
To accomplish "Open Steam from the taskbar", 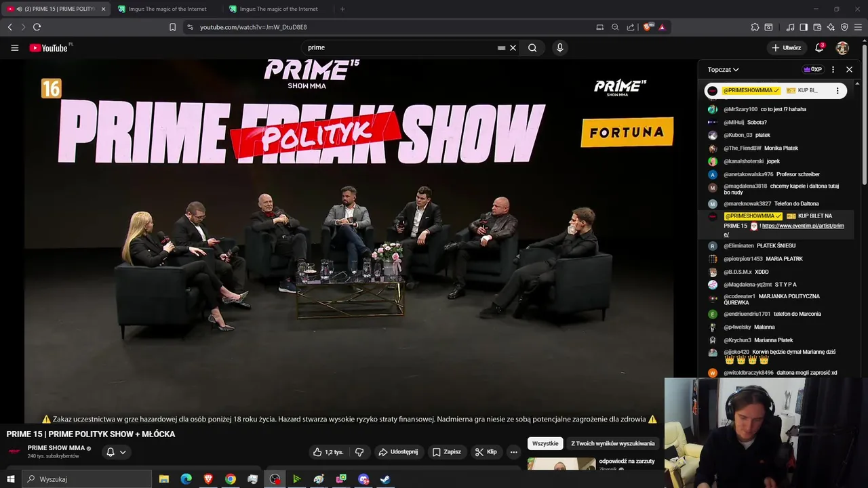I will (x=385, y=479).
